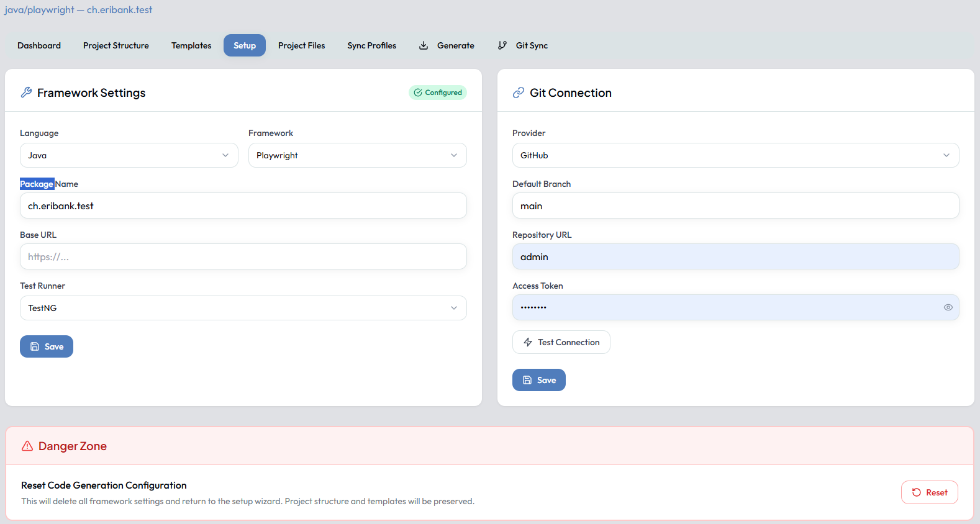Open the Provider dropdown showing GitHub
The width and height of the screenshot is (980, 524).
click(x=736, y=155)
